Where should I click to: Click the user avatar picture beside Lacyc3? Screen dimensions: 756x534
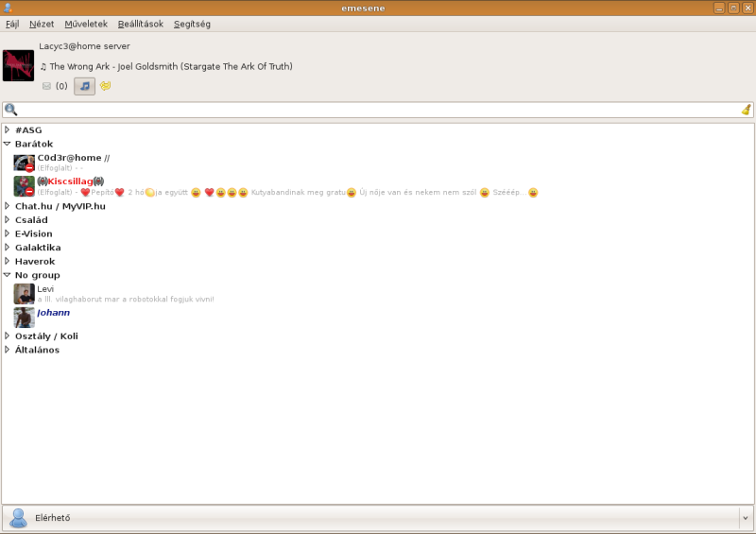18,65
